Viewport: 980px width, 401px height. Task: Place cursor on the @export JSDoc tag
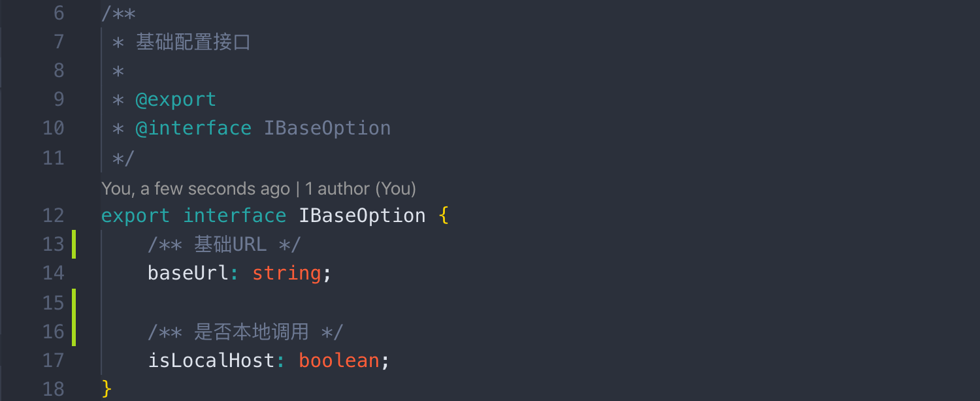[x=176, y=100]
